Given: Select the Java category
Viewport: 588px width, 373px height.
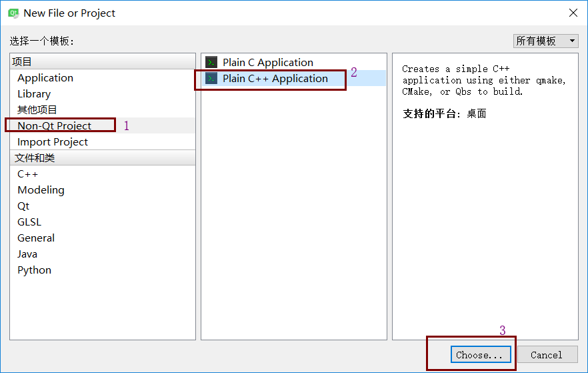Looking at the screenshot, I should tap(103, 254).
